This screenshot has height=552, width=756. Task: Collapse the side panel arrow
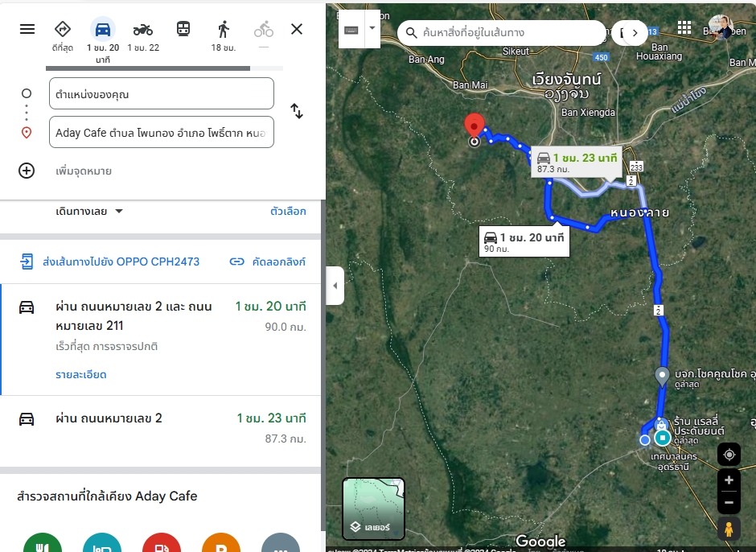(x=335, y=286)
